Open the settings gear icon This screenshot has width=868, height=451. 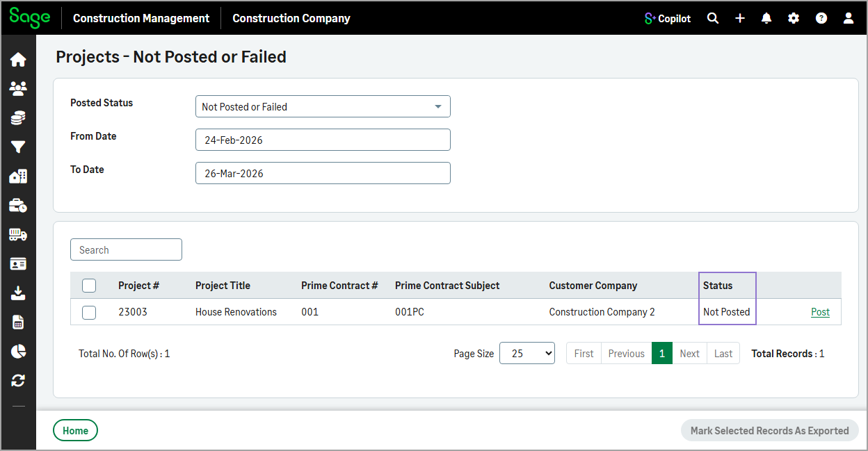coord(794,18)
